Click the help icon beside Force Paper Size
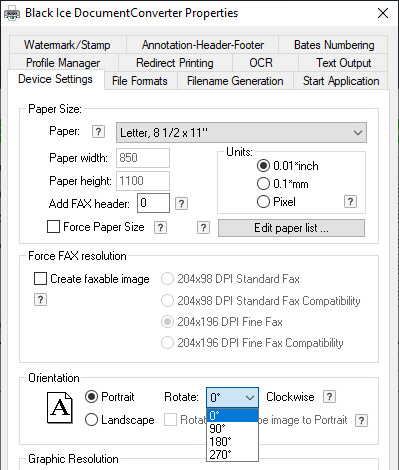Viewport: 399px width, 470px height. pyautogui.click(x=160, y=228)
